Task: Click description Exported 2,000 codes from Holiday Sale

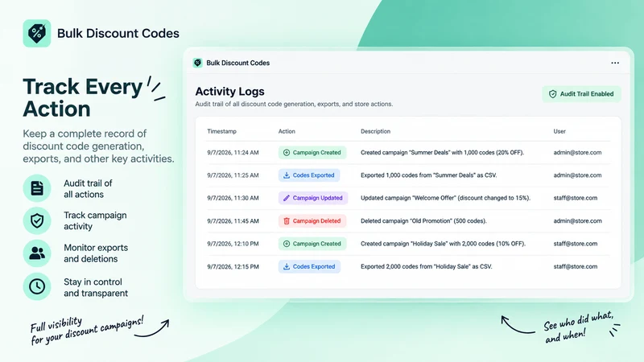Action: tap(427, 267)
